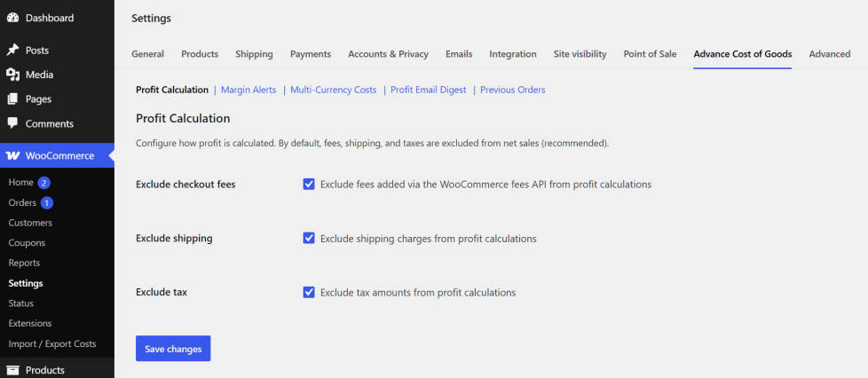Click the Comments speech bubble icon
This screenshot has width=868, height=378.
12,123
